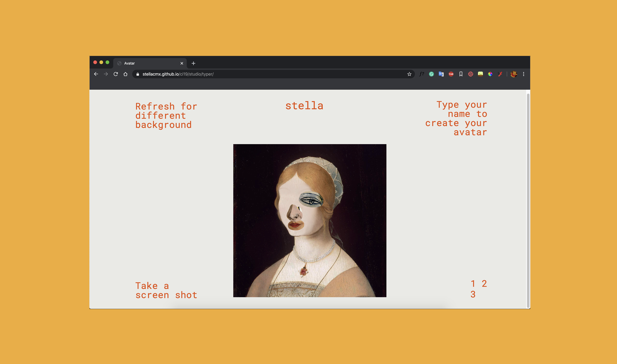Click the 'Take a screen shot' text
Viewport: 617px width, 364px height.
(x=166, y=290)
